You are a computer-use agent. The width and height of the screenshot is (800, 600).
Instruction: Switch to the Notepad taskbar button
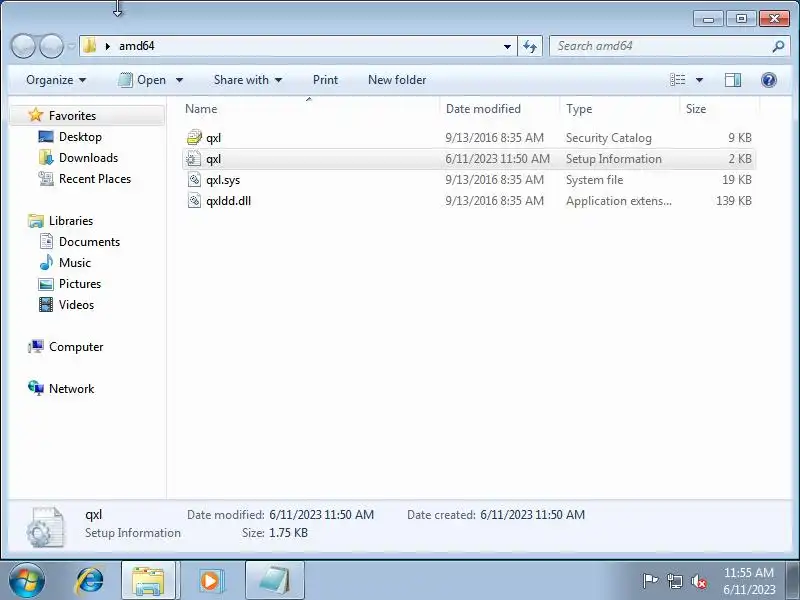pyautogui.click(x=274, y=581)
